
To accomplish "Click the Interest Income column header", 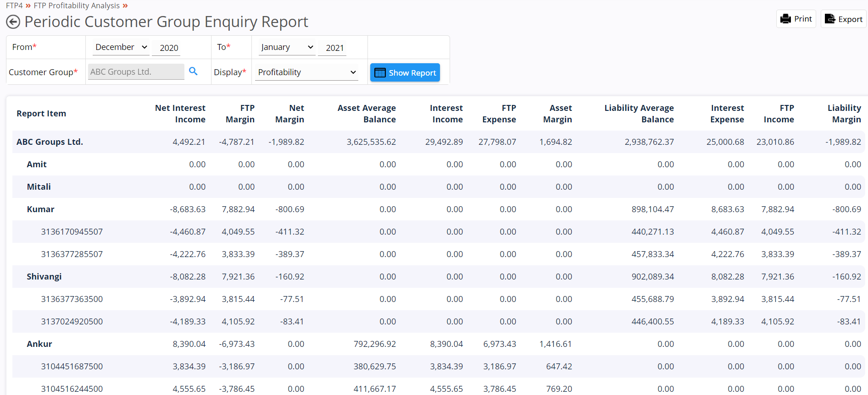I will (446, 114).
